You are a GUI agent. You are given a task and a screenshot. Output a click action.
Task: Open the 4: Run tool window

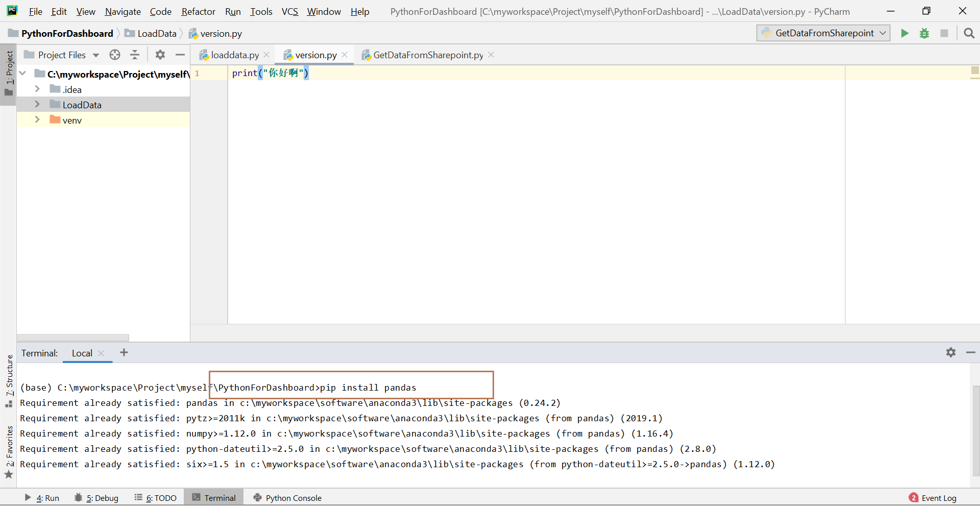(42, 498)
